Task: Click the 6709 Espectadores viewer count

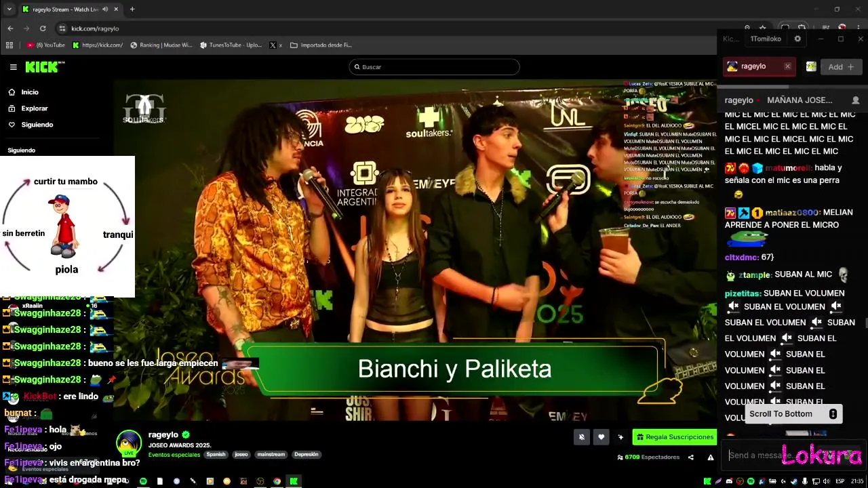Action: click(648, 457)
